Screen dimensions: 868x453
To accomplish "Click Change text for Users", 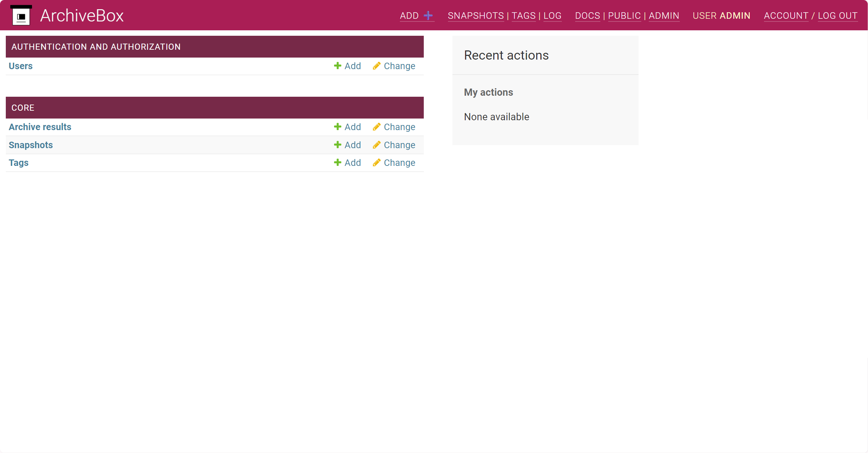I will pos(400,66).
